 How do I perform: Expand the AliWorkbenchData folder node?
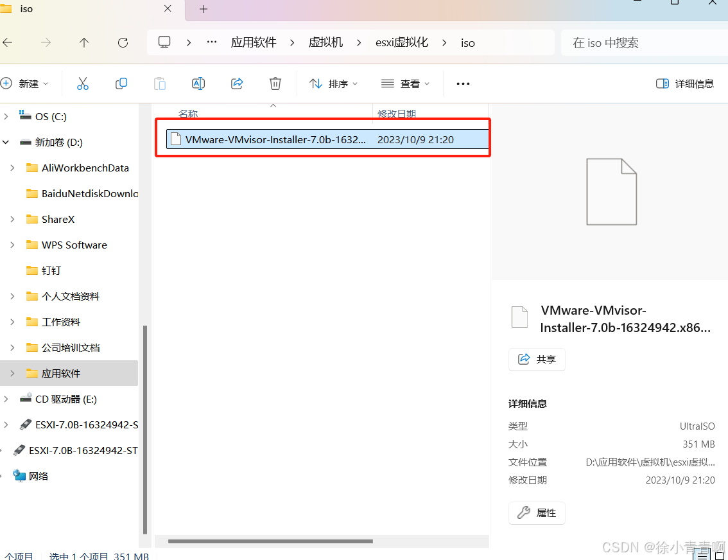pos(13,168)
